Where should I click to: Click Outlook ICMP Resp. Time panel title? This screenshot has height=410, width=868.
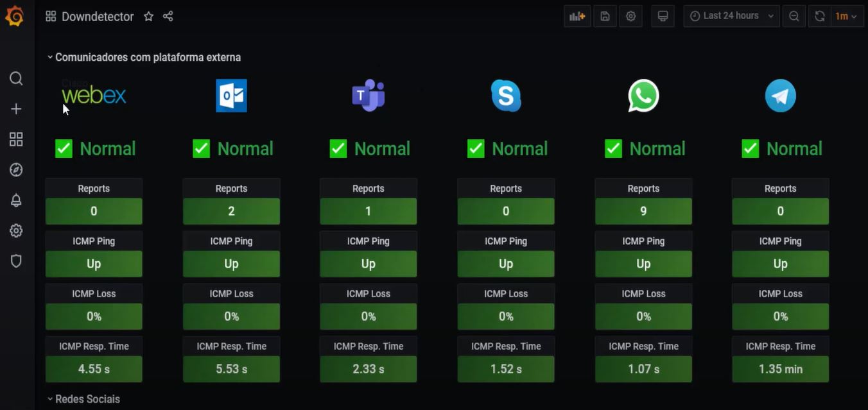(x=231, y=346)
